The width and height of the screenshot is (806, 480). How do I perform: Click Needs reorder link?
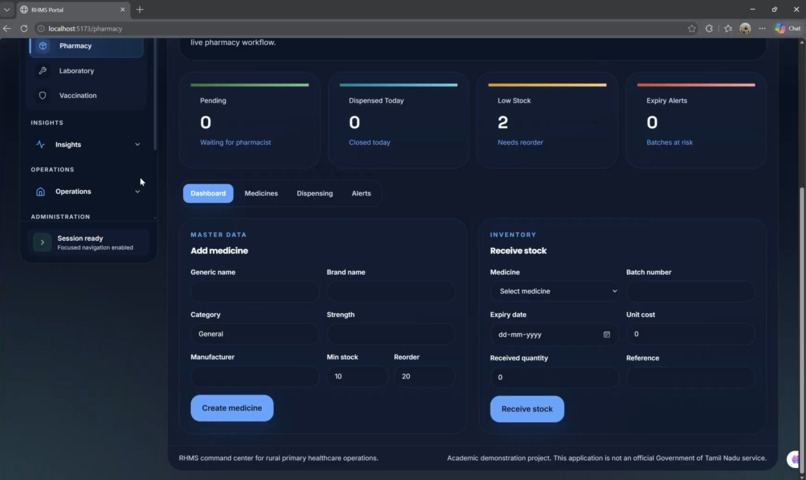[x=520, y=142]
